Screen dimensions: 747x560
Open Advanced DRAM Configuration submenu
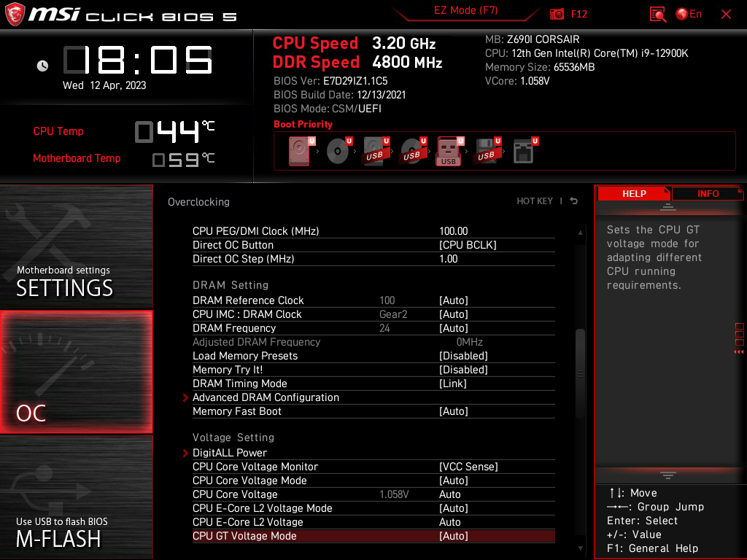click(x=266, y=397)
